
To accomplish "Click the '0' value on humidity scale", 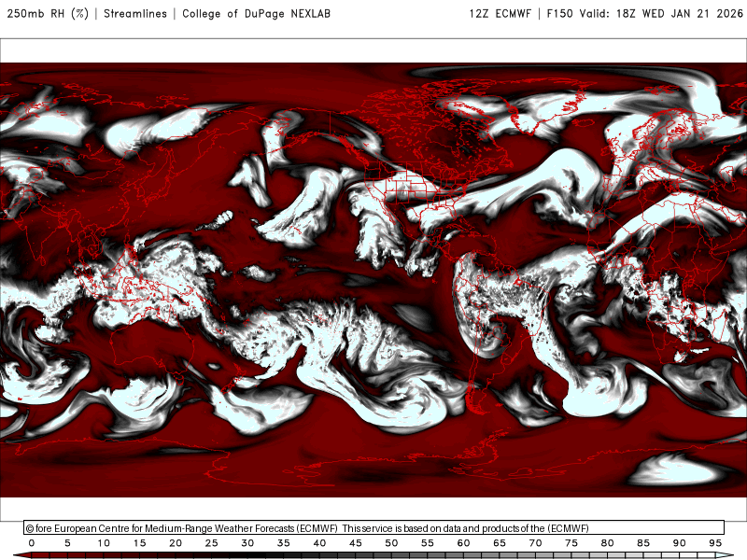I will click(x=32, y=543).
